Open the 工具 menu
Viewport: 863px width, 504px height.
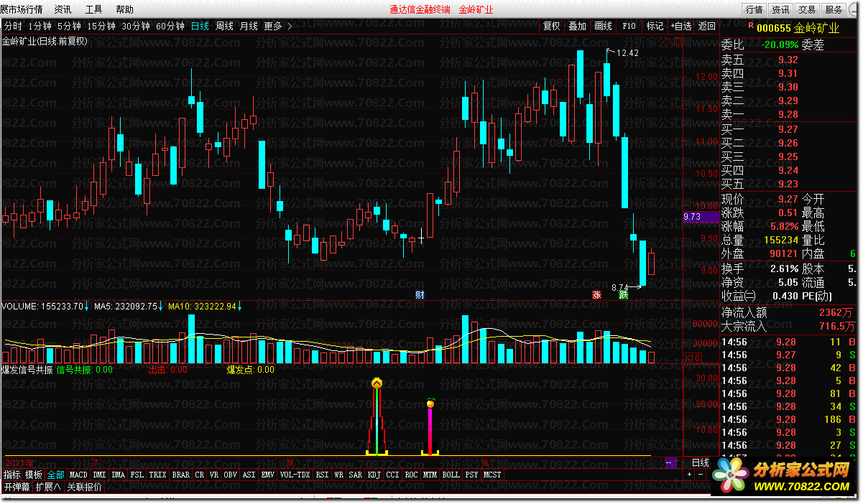(x=93, y=9)
